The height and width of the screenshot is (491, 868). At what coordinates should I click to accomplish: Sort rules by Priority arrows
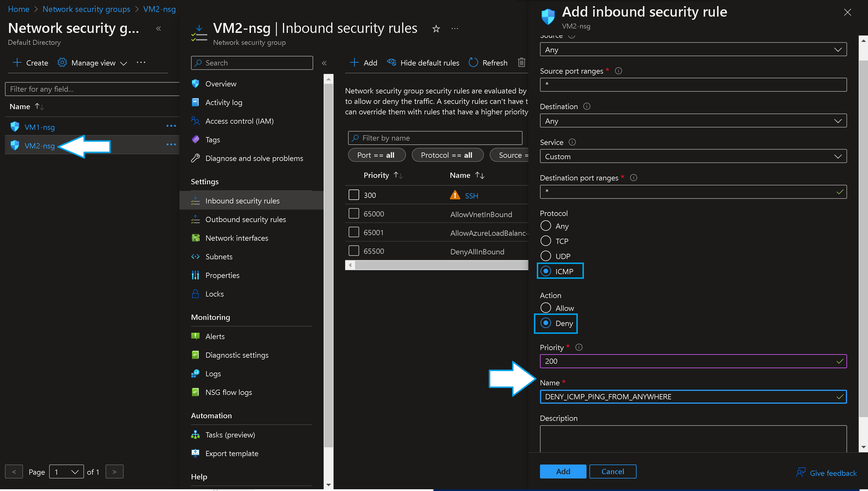click(398, 175)
